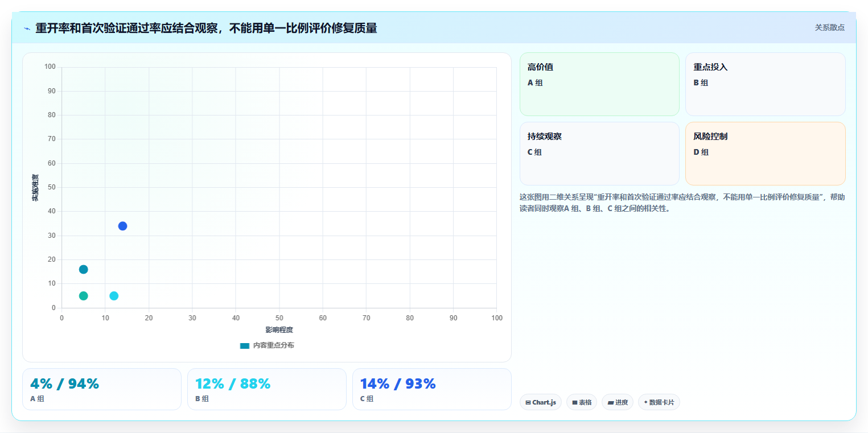Viewport: 868px width, 433px height.
Task: Toggle the 内容重点分布 legend swatch
Action: pyautogui.click(x=245, y=345)
